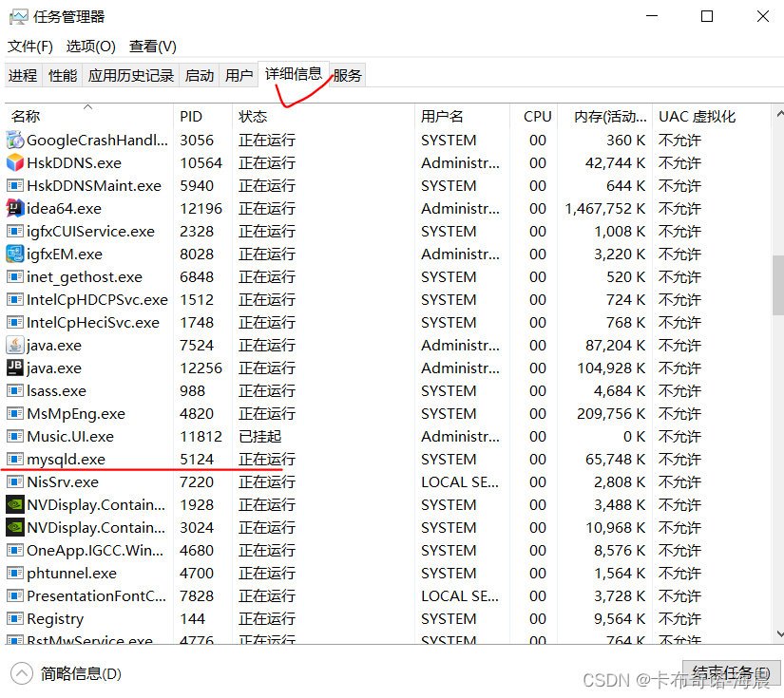The height and width of the screenshot is (698, 784).
Task: Open the 文件(F) menu
Action: click(30, 47)
